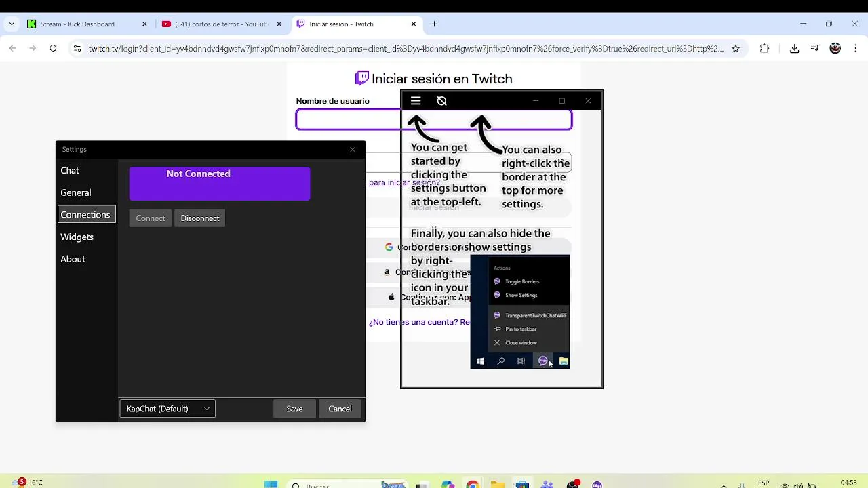Show Chrome downloads
This screenshot has width=868, height=488.
point(795,49)
